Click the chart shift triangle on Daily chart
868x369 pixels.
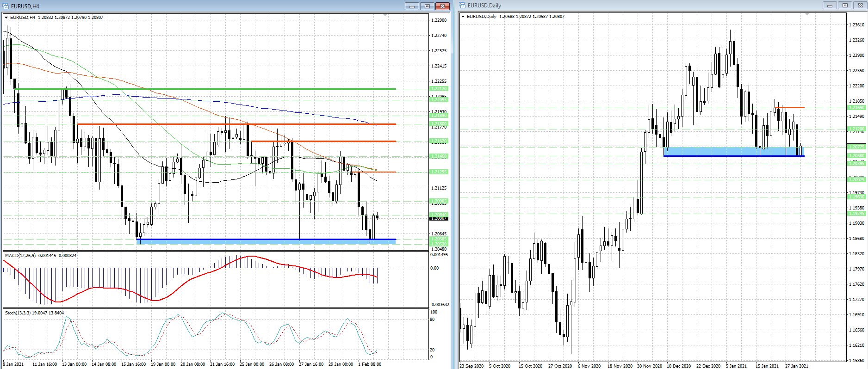pyautogui.click(x=807, y=14)
